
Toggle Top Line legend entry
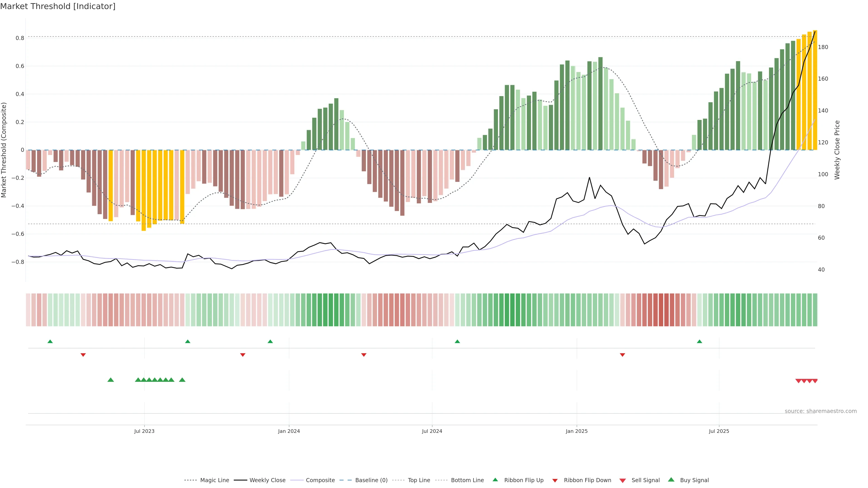click(419, 480)
